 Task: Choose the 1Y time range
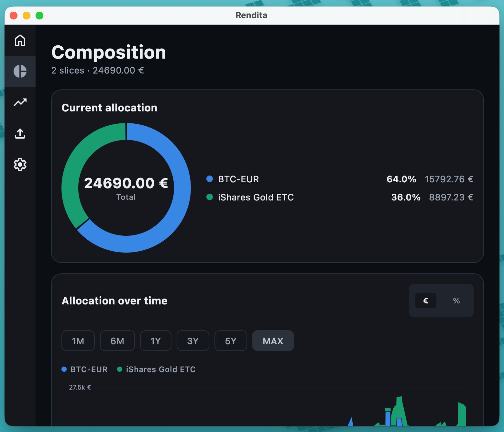[156, 341]
